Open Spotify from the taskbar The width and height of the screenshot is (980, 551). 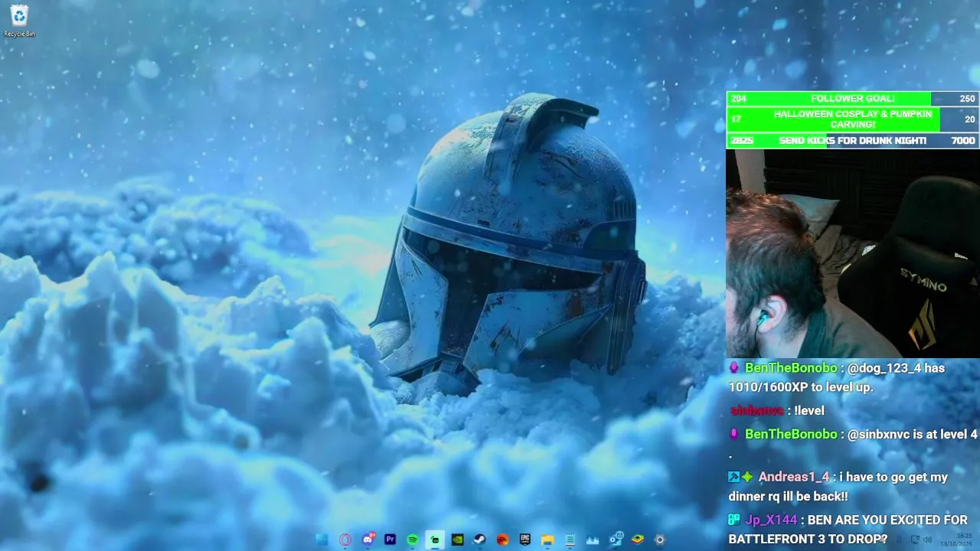413,540
